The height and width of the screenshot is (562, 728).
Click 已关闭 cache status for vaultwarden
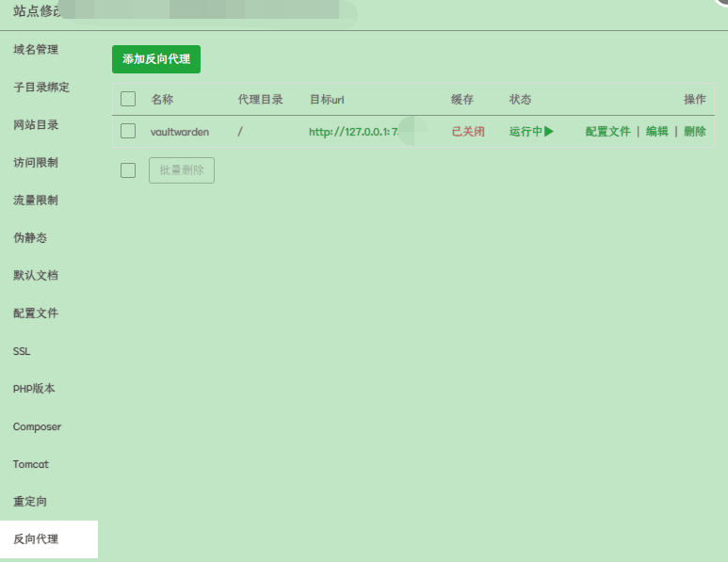click(468, 132)
